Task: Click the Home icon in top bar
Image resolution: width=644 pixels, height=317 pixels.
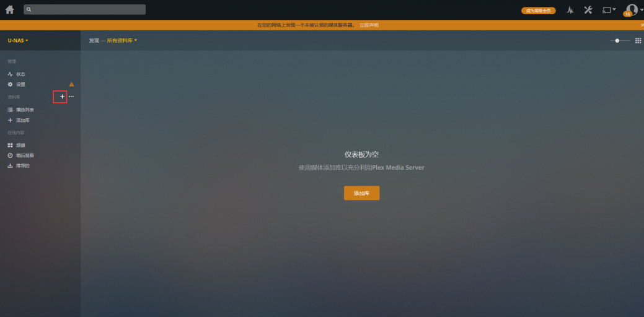Action: [x=9, y=10]
